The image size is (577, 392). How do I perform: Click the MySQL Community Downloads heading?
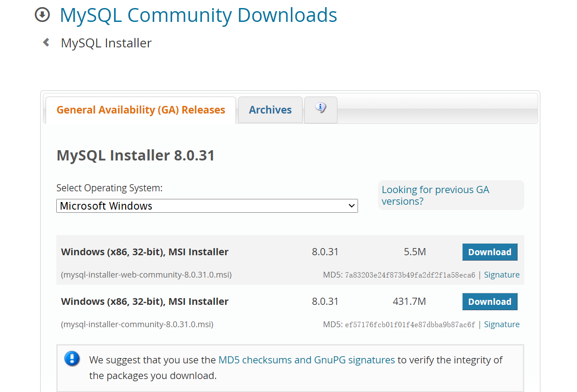click(198, 15)
